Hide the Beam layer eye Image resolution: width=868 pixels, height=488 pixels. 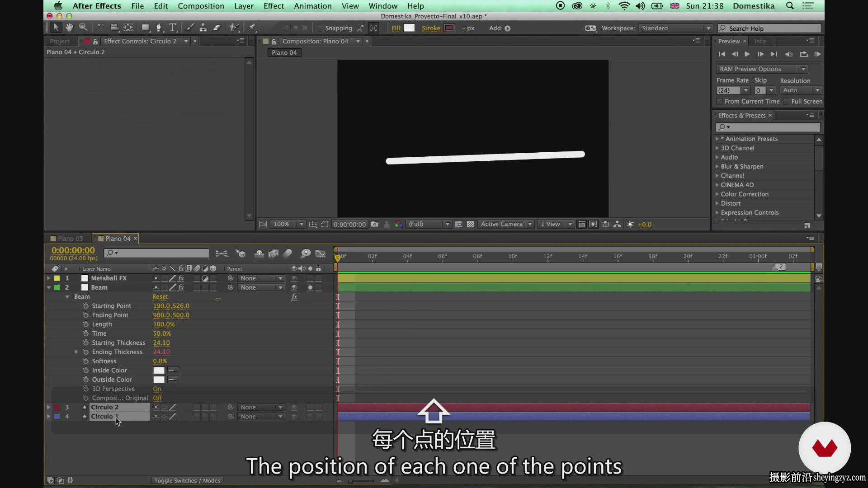pyautogui.click(x=294, y=287)
